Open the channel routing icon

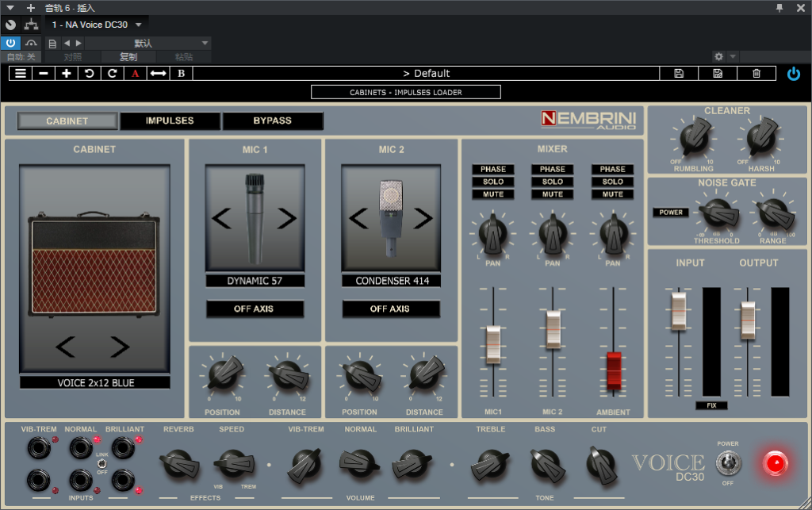click(x=32, y=25)
